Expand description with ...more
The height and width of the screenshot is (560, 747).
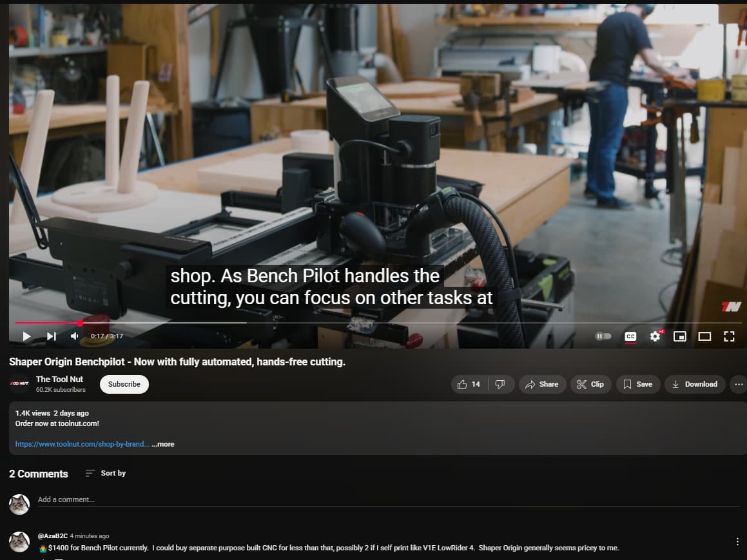coord(163,444)
